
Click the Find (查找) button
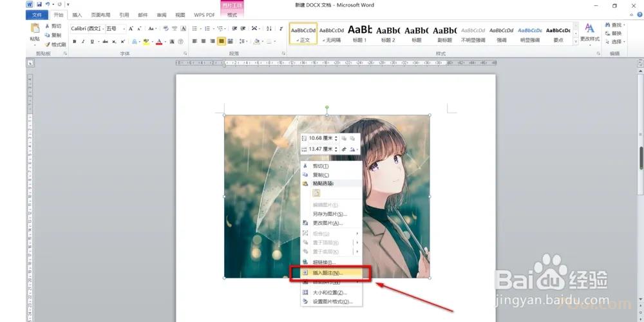coord(616,25)
